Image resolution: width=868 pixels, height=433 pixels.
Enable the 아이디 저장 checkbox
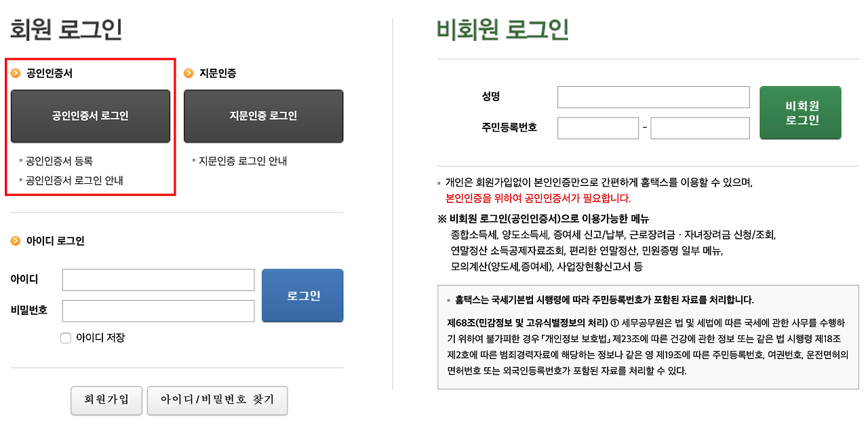[65, 337]
